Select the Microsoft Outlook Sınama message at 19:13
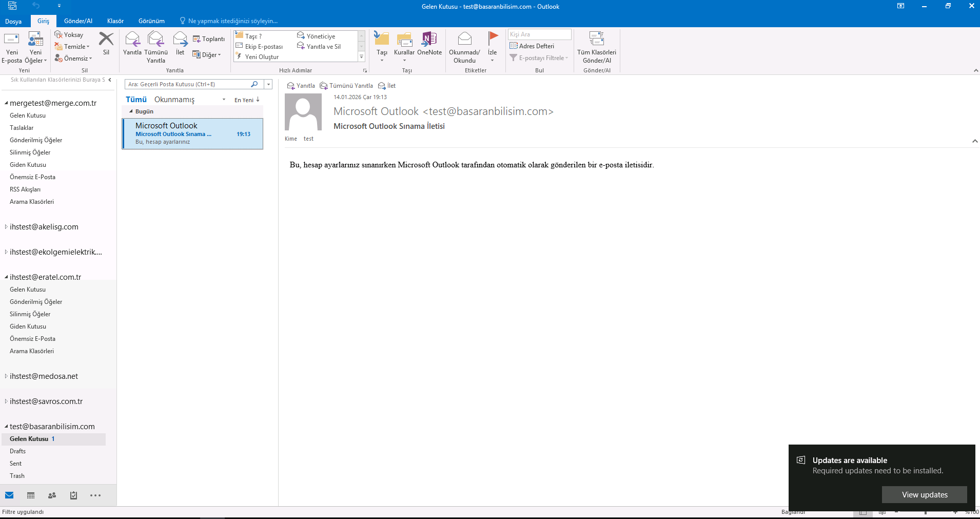 click(x=192, y=134)
